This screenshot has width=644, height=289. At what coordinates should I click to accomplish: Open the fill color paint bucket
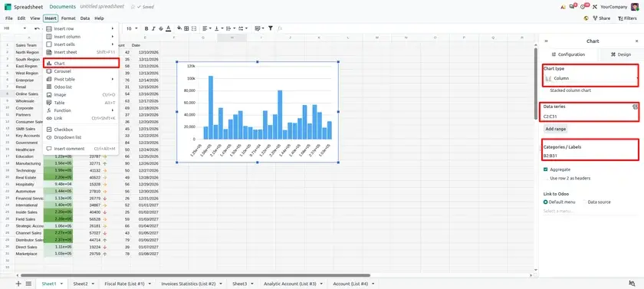click(x=179, y=28)
